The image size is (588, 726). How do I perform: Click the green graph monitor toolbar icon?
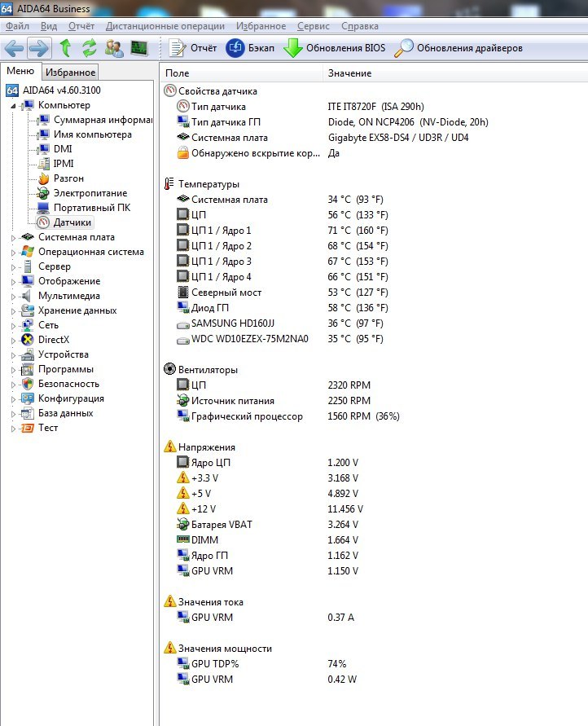(139, 48)
